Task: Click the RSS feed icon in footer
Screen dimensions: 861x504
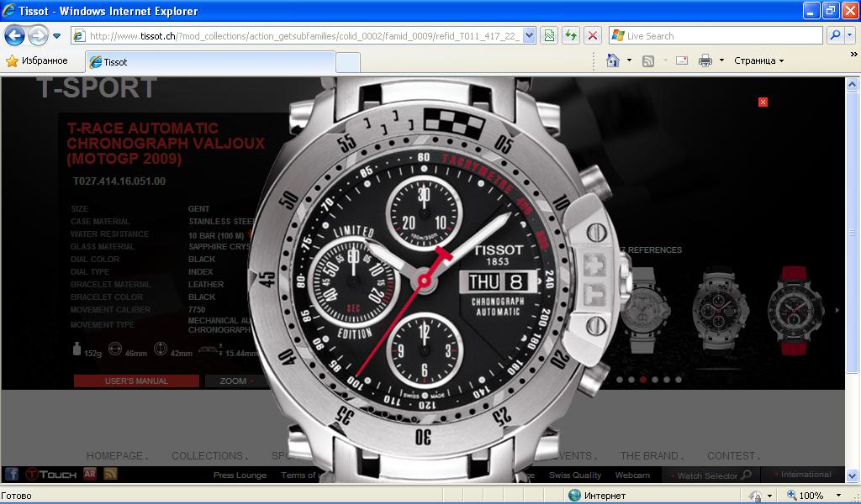Action: point(110,475)
